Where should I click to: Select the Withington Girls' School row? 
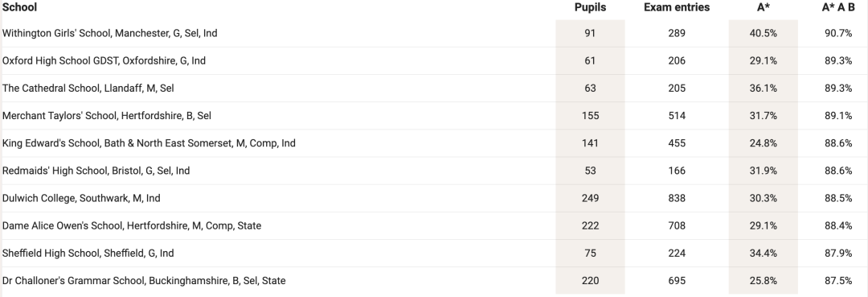[434, 33]
